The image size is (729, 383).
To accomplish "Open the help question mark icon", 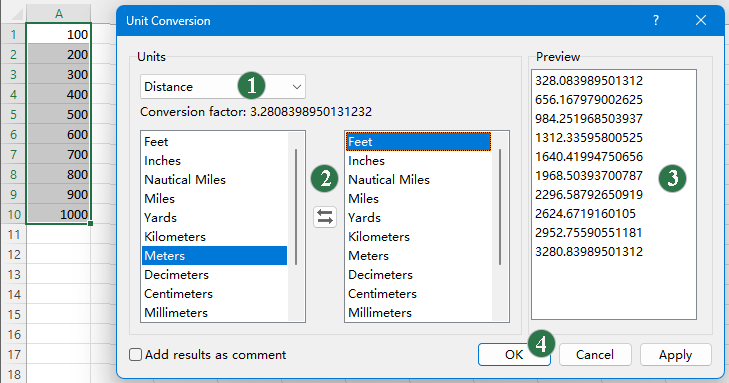I will (x=656, y=20).
